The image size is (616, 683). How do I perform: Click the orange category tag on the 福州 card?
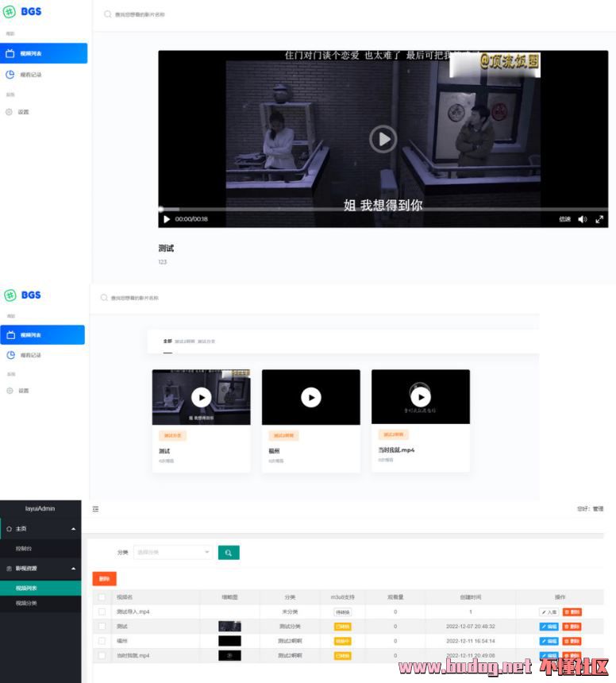[x=283, y=435]
